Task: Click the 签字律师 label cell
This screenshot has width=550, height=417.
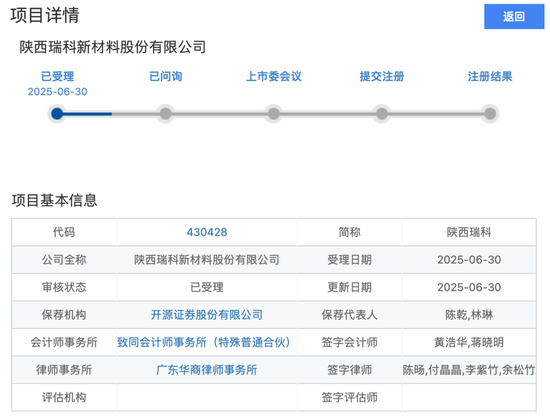Action: pyautogui.click(x=350, y=370)
